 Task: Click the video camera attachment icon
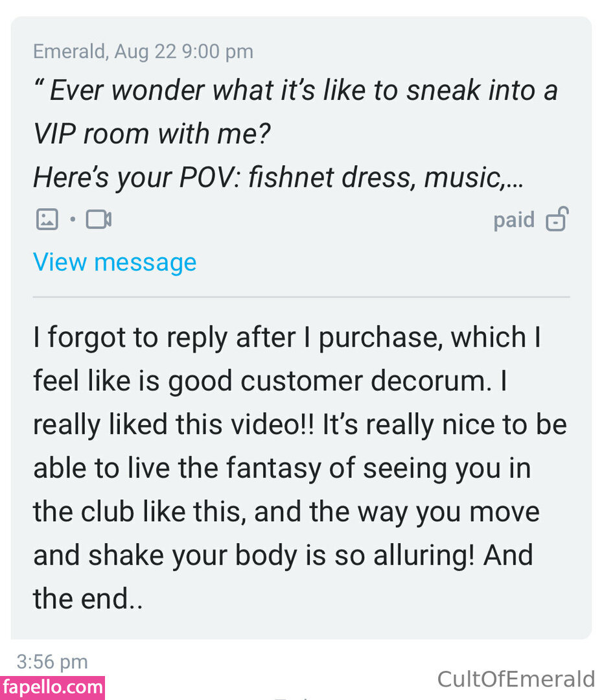[x=99, y=220]
